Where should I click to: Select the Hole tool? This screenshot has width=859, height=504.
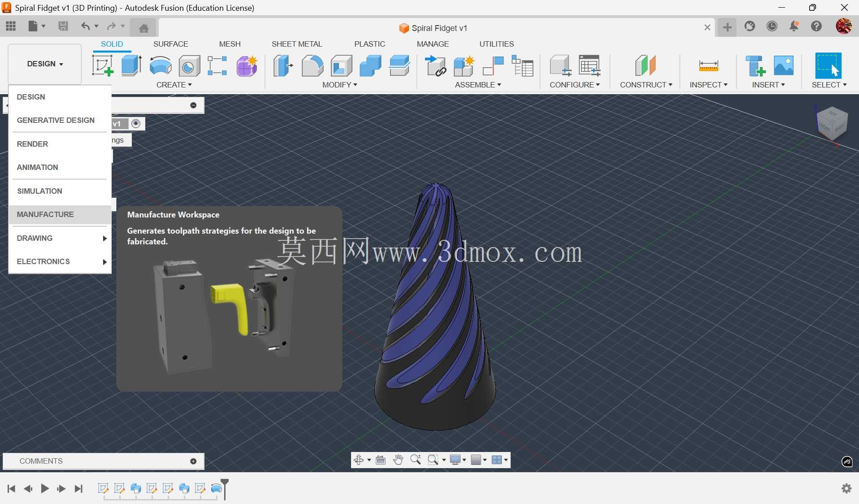click(189, 66)
